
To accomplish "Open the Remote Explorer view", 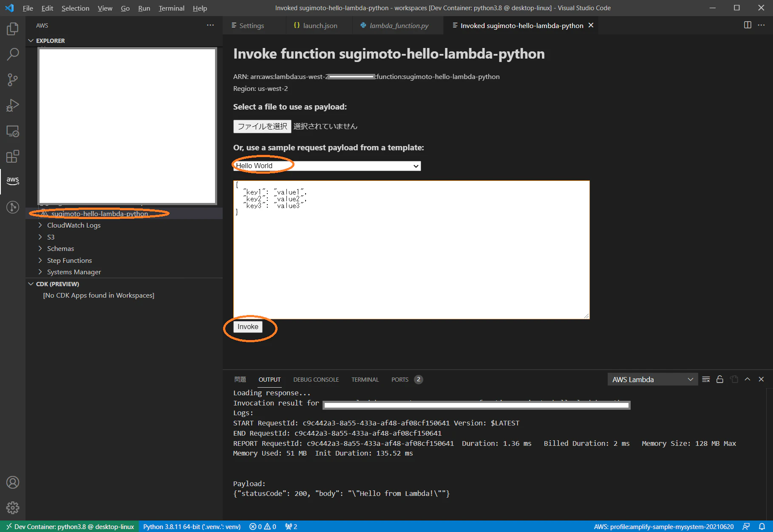I will (x=13, y=131).
